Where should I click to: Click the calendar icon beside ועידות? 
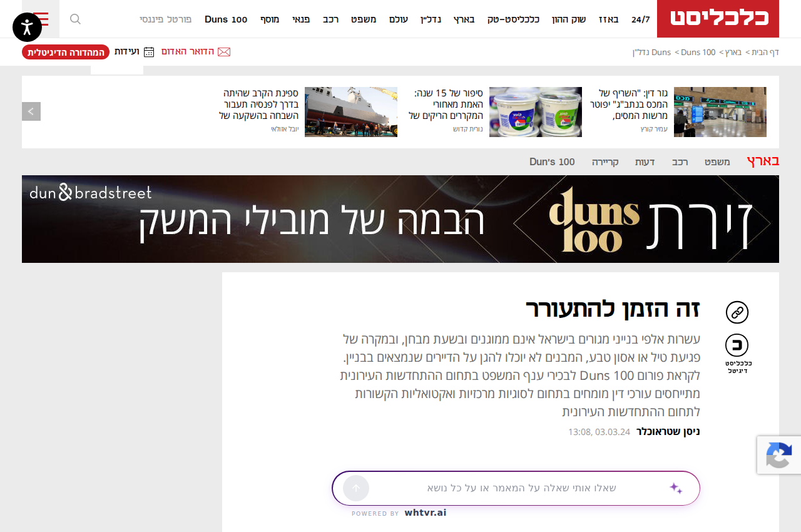149,52
